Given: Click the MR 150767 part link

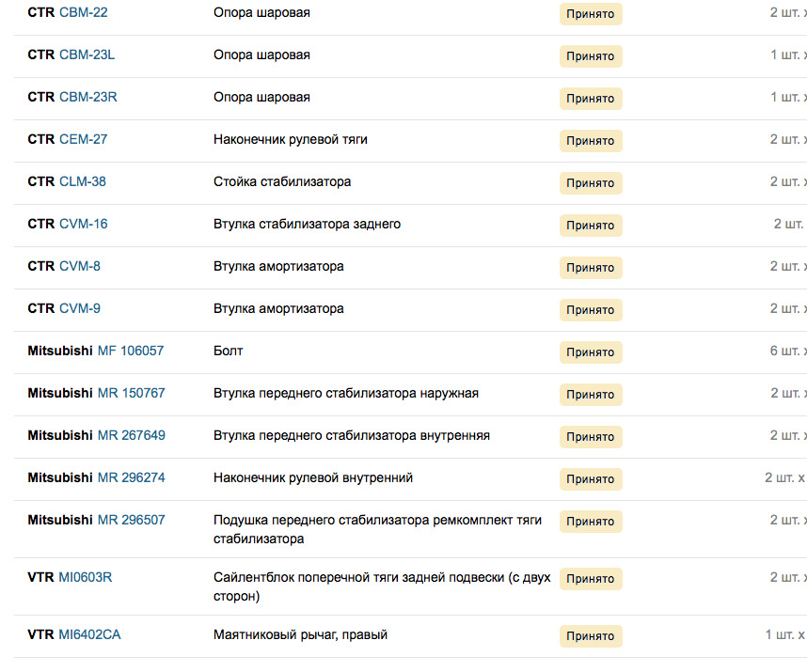Looking at the screenshot, I should pyautogui.click(x=131, y=394).
